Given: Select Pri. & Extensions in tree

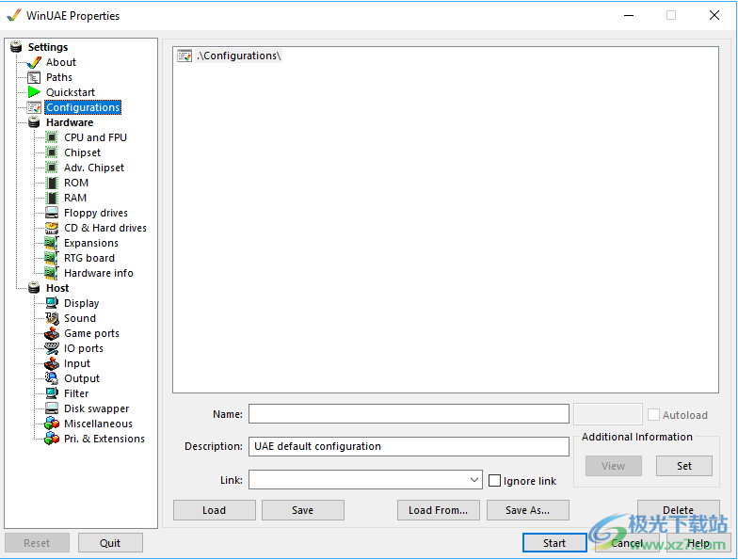Looking at the screenshot, I should tap(104, 439).
